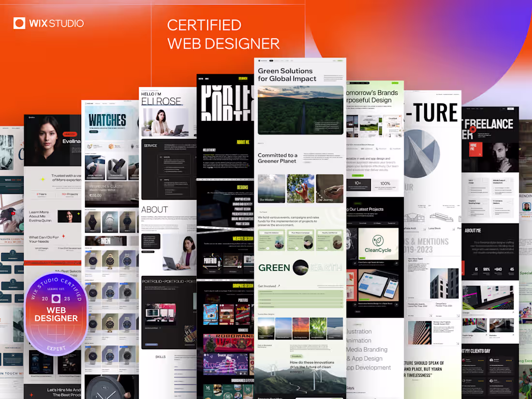Select a gold watch thumbnail in the MEN section

110,260
